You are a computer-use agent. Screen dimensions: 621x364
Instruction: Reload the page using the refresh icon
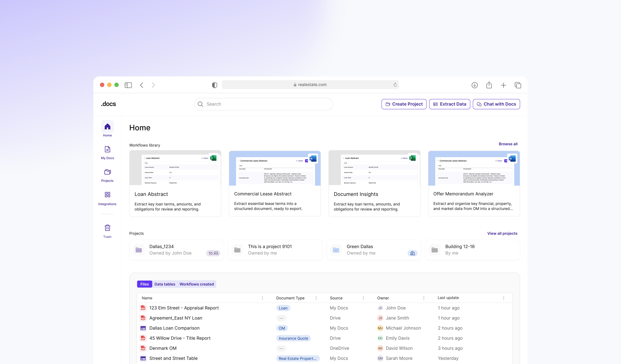pyautogui.click(x=395, y=85)
